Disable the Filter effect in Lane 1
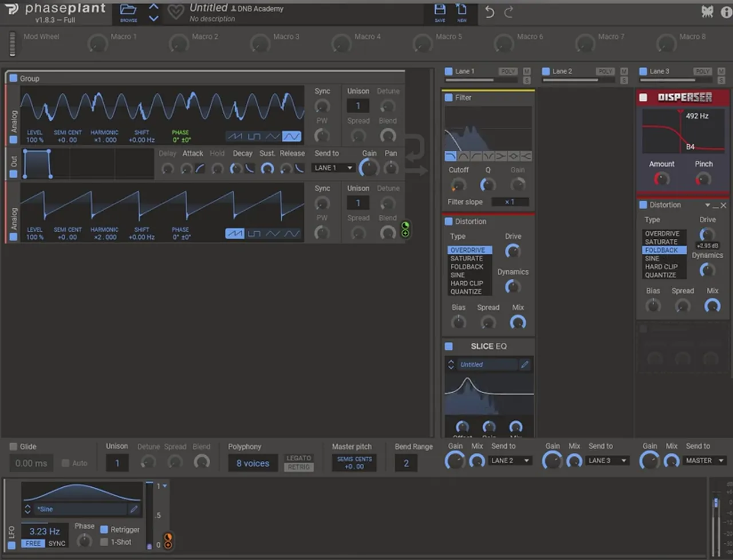733x560 pixels. (x=448, y=97)
